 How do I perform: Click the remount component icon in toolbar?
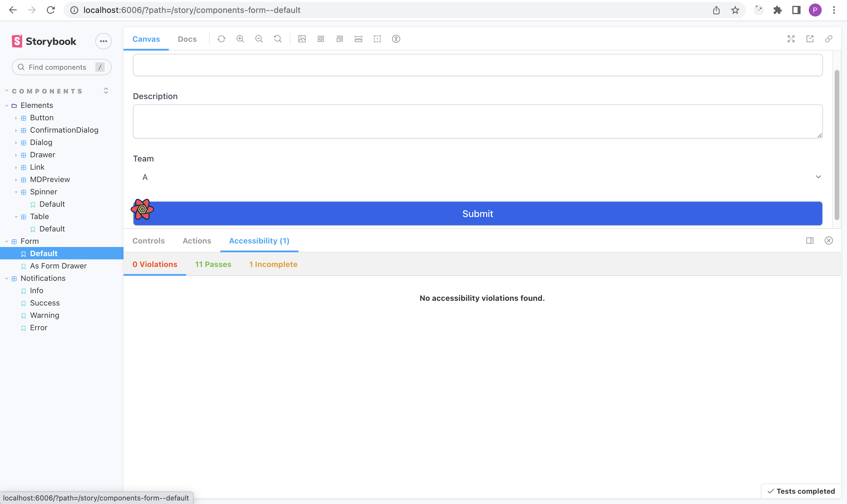tap(222, 39)
